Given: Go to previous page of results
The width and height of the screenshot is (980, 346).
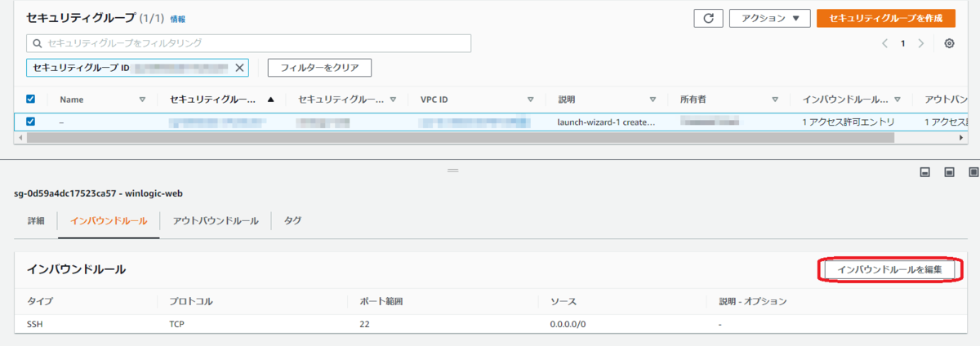Looking at the screenshot, I should pyautogui.click(x=884, y=43).
